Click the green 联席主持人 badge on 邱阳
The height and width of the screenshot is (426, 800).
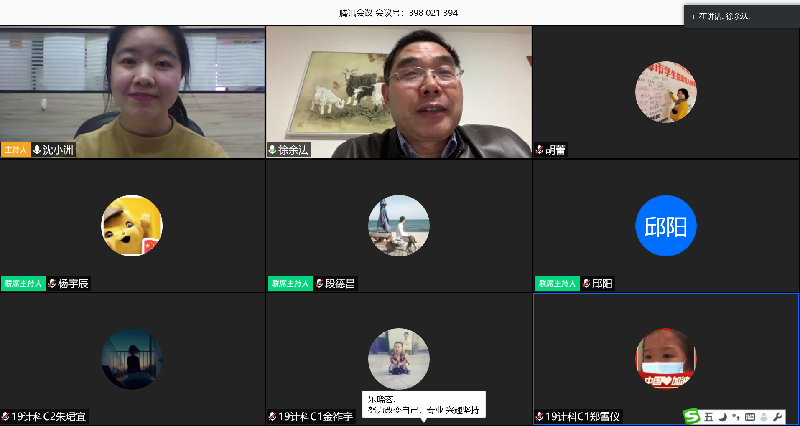click(x=556, y=284)
